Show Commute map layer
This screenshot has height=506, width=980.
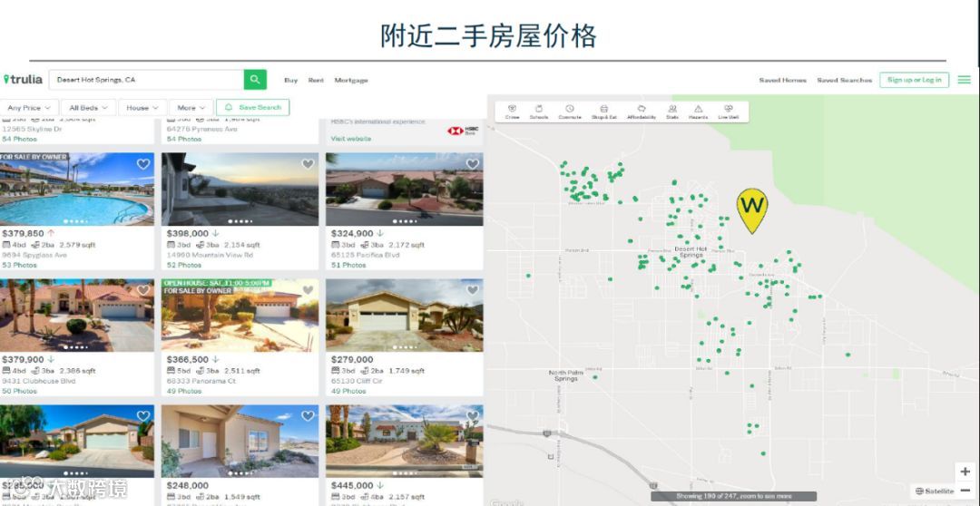tap(569, 112)
